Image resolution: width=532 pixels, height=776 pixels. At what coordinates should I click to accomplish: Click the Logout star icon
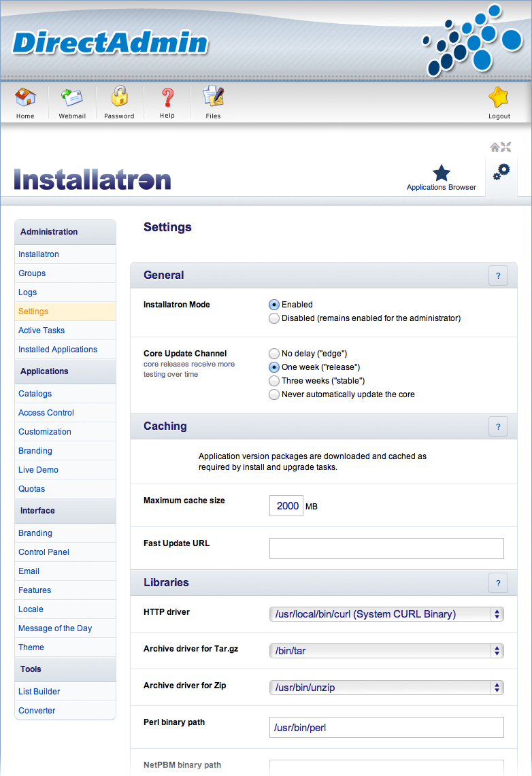pyautogui.click(x=499, y=97)
